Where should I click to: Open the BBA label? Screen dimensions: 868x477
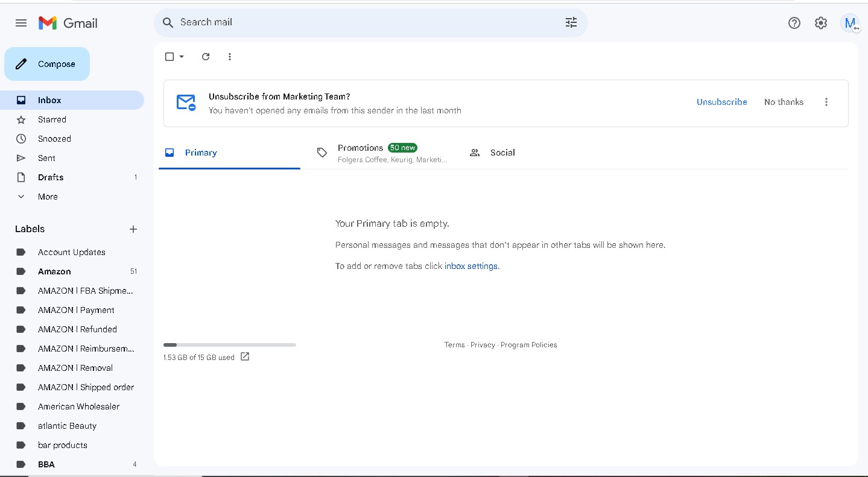72,464
